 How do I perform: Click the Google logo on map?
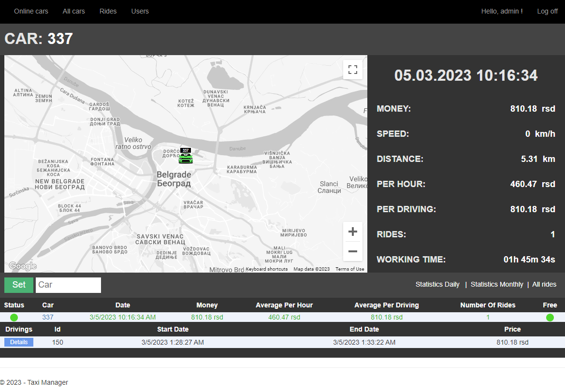[x=23, y=266]
